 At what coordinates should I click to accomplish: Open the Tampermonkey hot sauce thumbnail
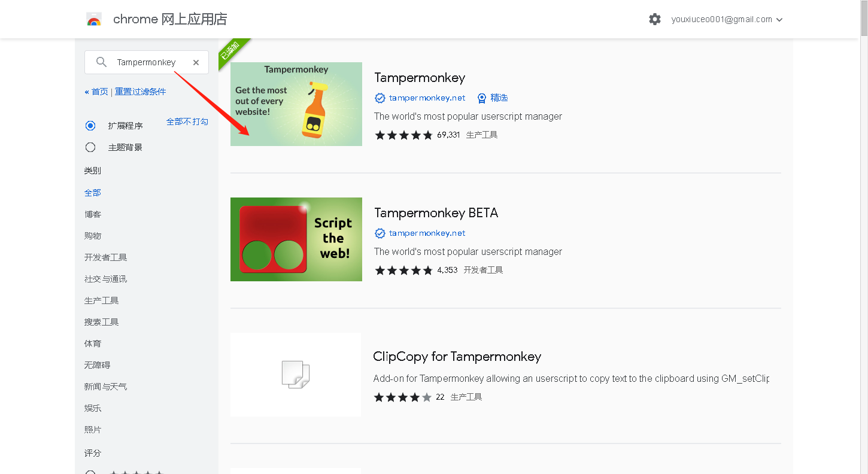point(296,104)
